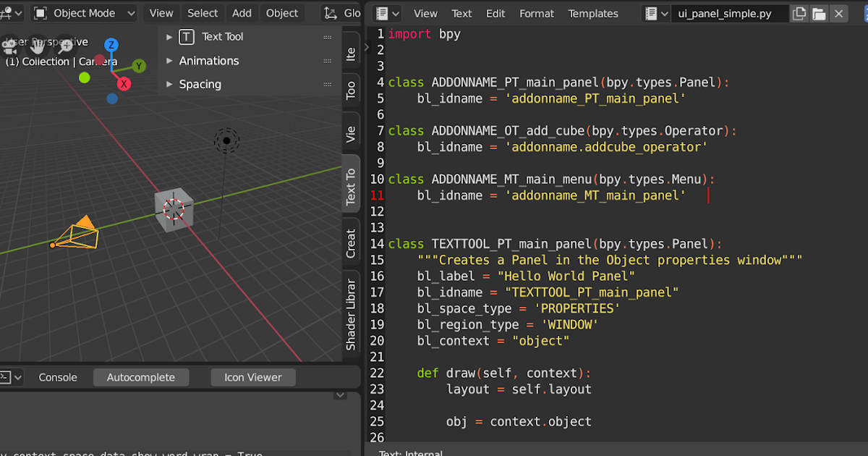Switch to the Text Tool sidebar tab
Image resolution: width=868 pixels, height=456 pixels.
coord(351,184)
